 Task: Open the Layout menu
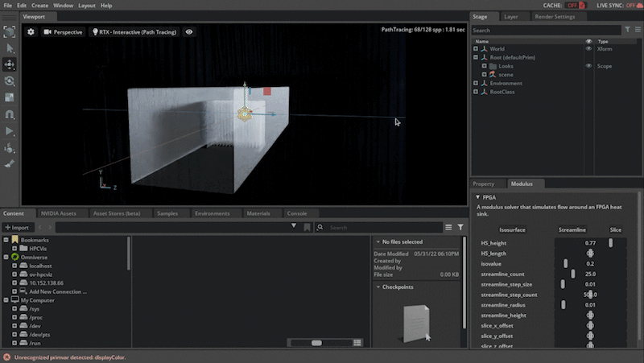[x=87, y=6]
